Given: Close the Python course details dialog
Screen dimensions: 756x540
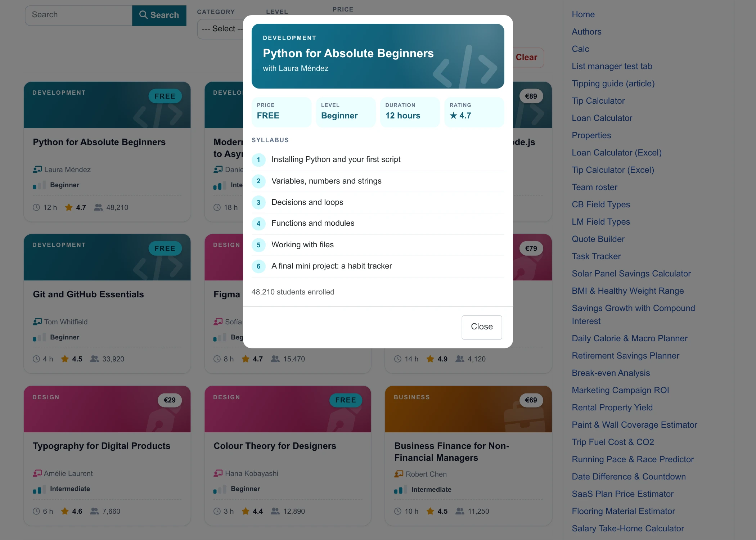Looking at the screenshot, I should 482,327.
